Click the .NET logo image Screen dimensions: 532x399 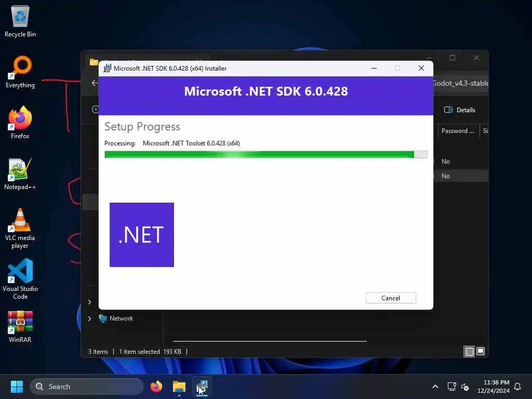(x=142, y=235)
